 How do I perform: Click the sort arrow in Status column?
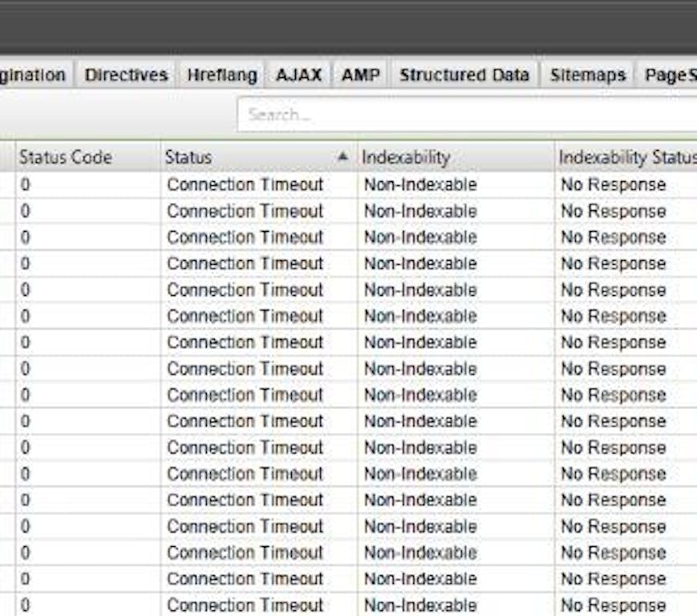343,157
